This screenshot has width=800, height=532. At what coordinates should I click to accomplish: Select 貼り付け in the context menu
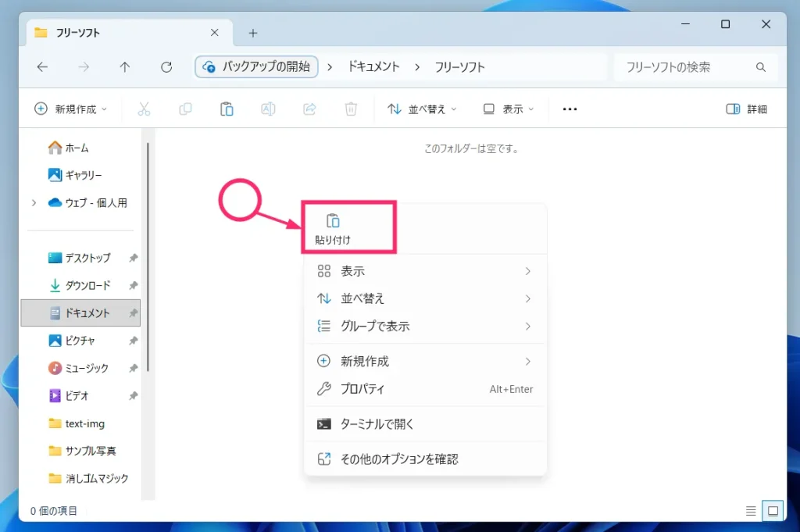point(333,229)
